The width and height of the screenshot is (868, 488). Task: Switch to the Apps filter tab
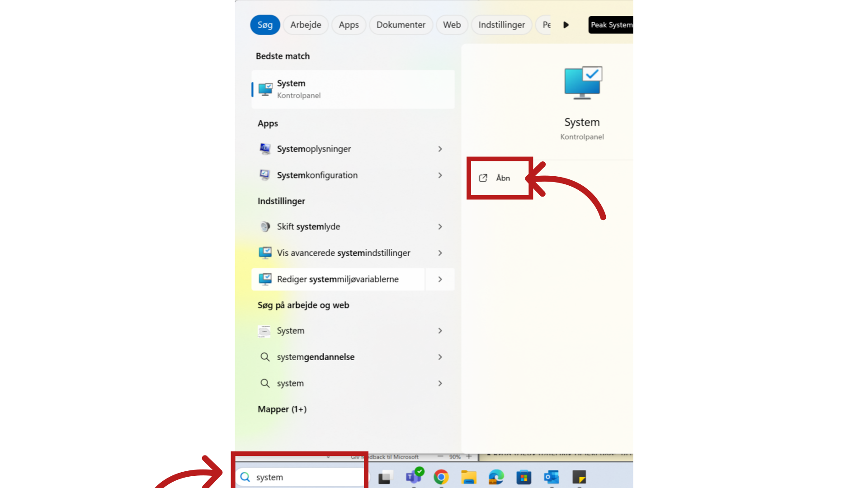pyautogui.click(x=349, y=25)
